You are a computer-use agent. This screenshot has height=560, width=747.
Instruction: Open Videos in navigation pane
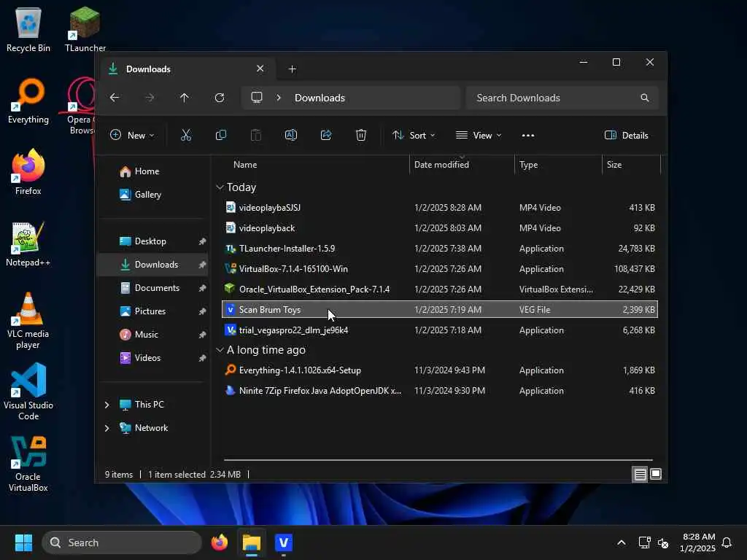[147, 357]
